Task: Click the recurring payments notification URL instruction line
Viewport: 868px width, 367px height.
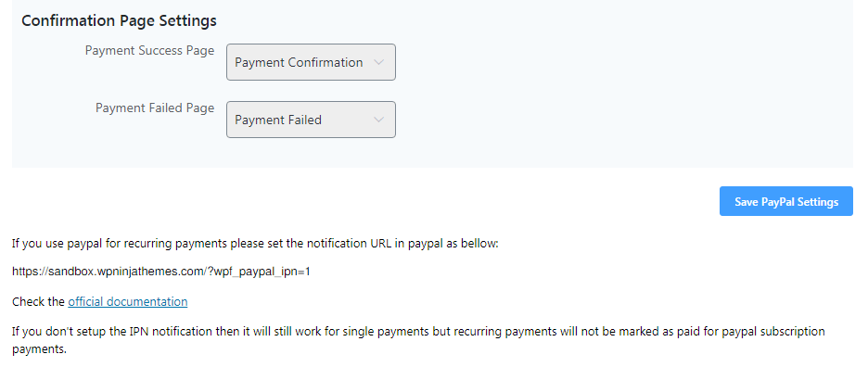Action: tap(255, 244)
